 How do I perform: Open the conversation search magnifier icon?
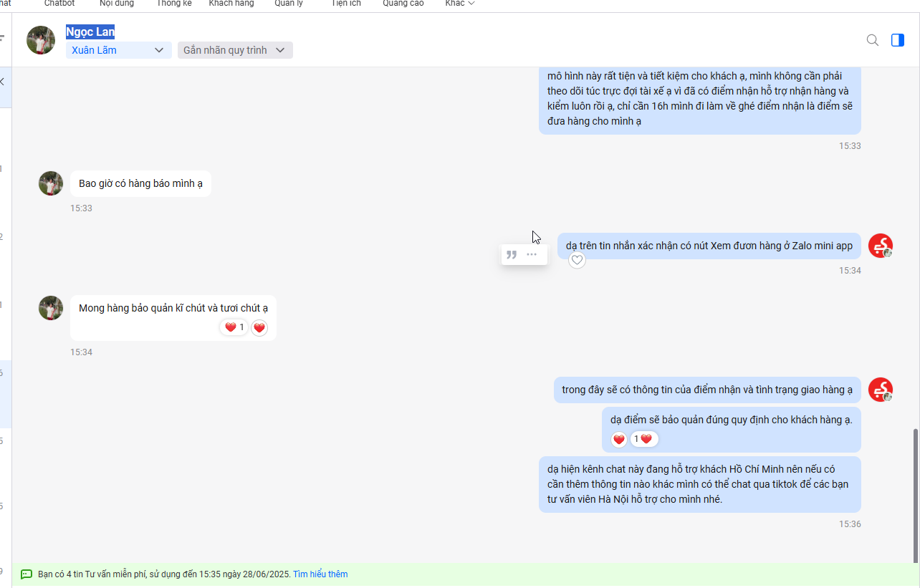click(x=872, y=40)
